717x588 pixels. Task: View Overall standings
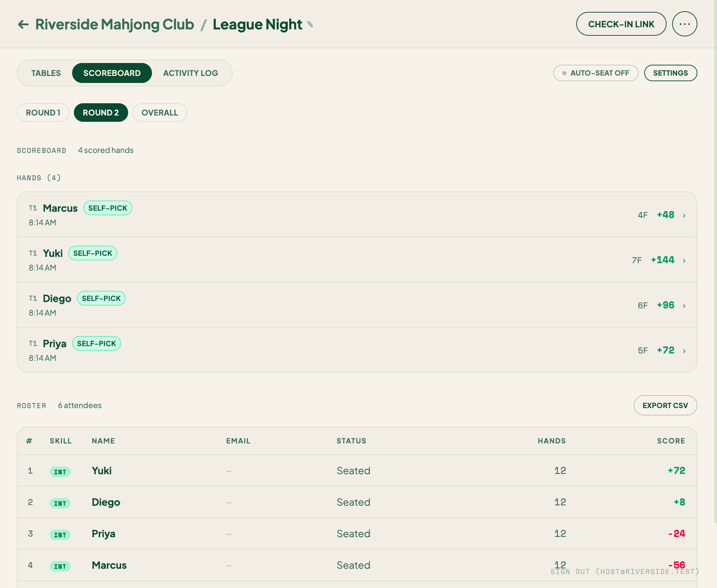[160, 113]
